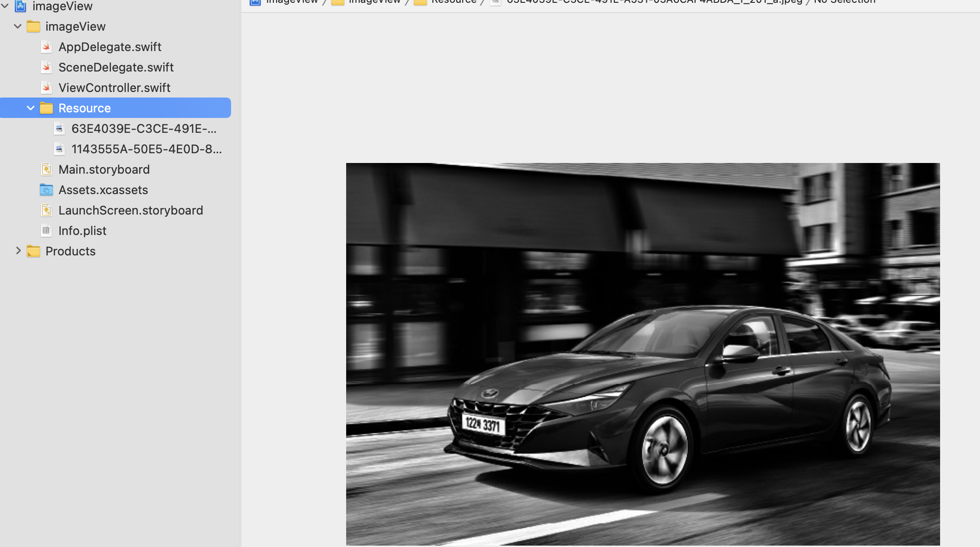980x547 pixels.
Task: Collapse the Resource folder chevron
Action: (x=31, y=108)
